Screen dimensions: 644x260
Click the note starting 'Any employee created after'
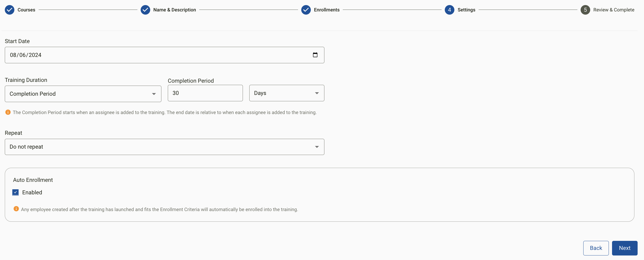(160, 209)
